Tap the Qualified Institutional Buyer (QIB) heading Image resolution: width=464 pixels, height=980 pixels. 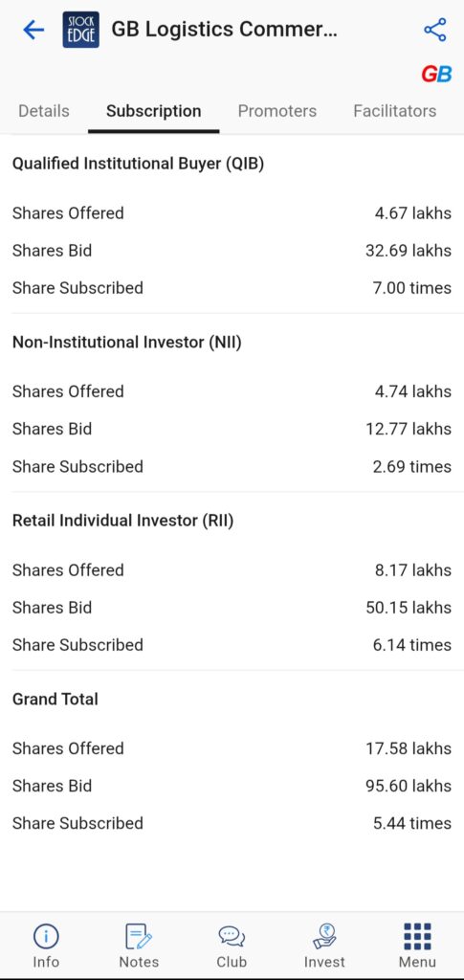click(138, 164)
